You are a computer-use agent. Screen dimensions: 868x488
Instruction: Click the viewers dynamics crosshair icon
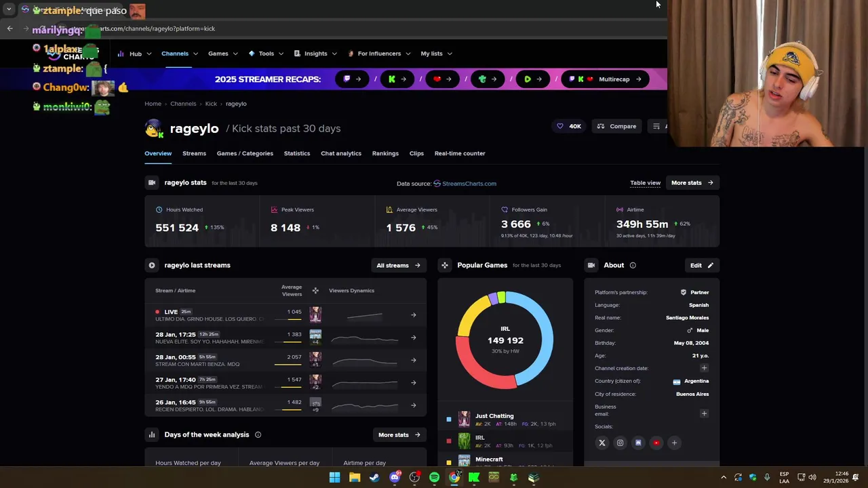(x=315, y=291)
